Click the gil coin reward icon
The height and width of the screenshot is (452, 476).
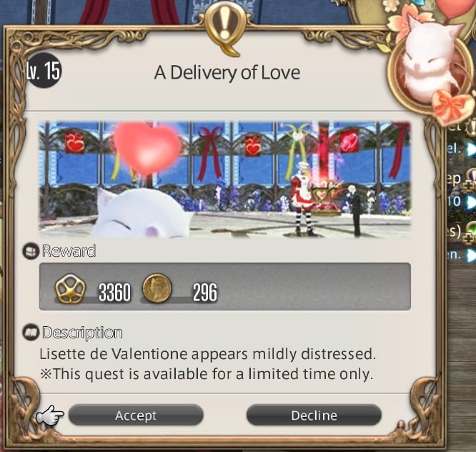(x=157, y=288)
